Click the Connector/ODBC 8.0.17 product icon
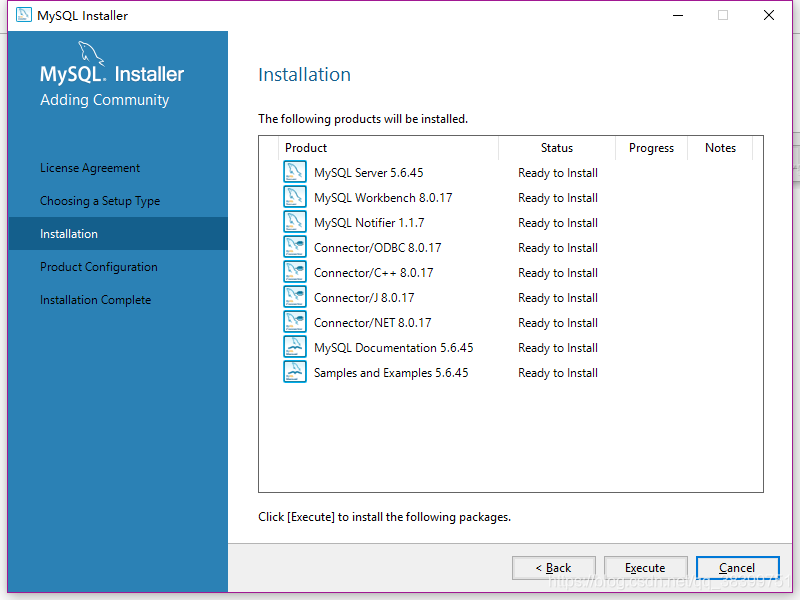This screenshot has width=800, height=600. [x=295, y=247]
